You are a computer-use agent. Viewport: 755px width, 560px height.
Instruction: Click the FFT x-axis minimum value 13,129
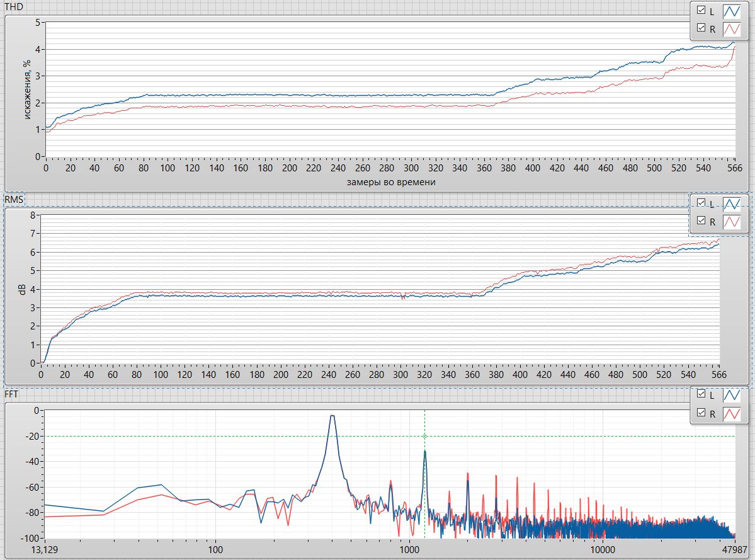[x=44, y=549]
